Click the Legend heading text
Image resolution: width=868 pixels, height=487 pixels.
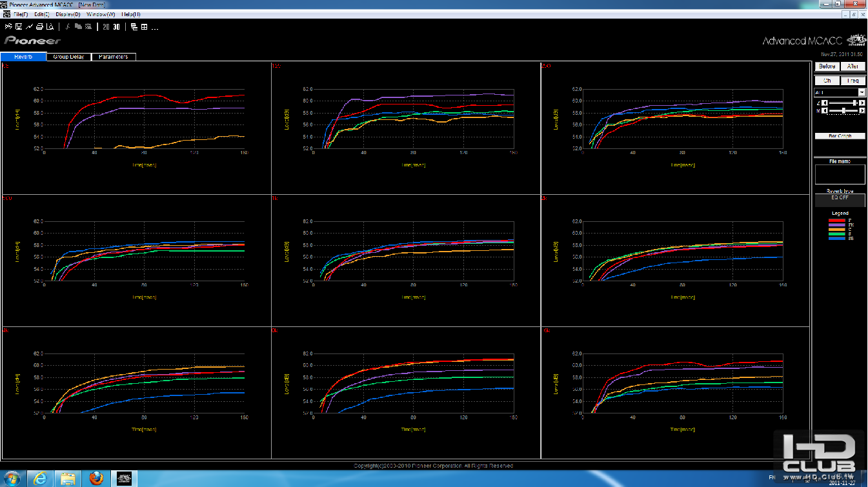pyautogui.click(x=840, y=213)
